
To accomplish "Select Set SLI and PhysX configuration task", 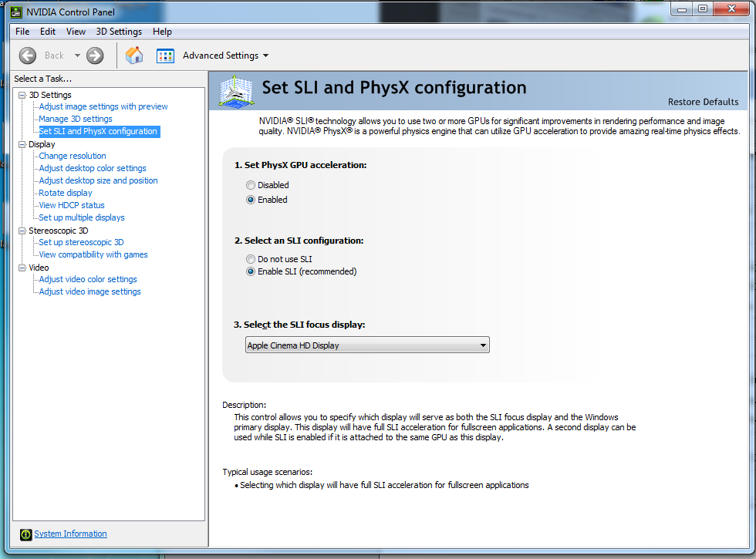I will (98, 131).
